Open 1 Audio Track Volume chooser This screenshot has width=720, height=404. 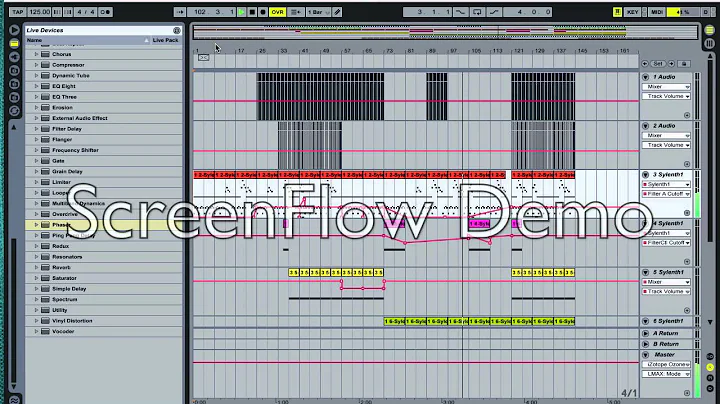(666, 96)
